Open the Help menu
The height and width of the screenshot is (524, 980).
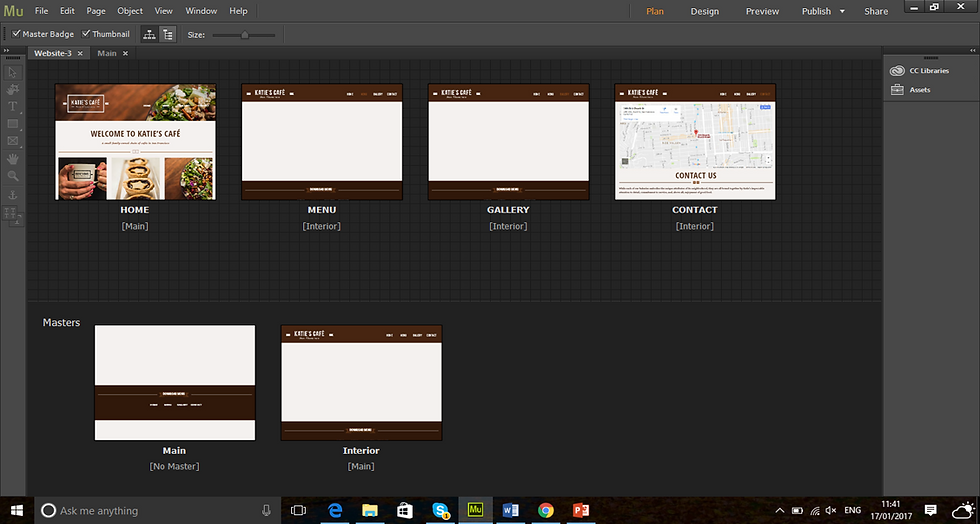[x=238, y=11]
